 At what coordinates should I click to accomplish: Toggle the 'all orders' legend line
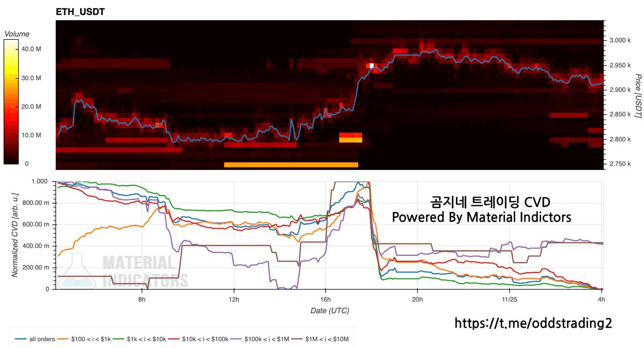(36, 339)
